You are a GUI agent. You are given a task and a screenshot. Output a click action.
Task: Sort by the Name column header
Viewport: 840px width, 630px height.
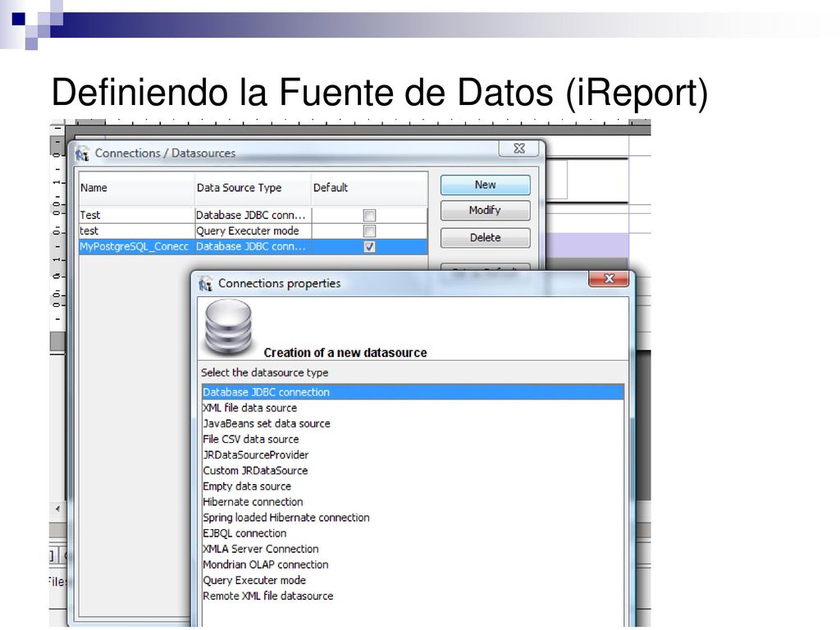137,188
